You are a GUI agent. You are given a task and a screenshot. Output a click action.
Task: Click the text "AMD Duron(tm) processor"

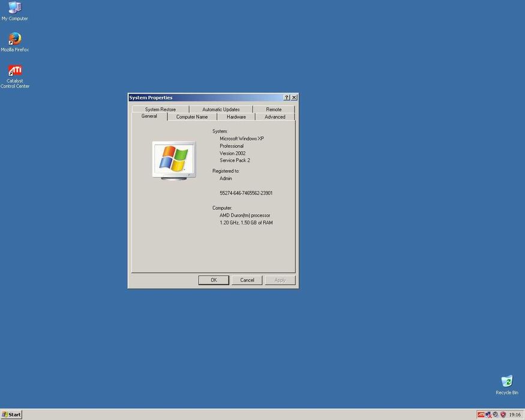coord(245,215)
